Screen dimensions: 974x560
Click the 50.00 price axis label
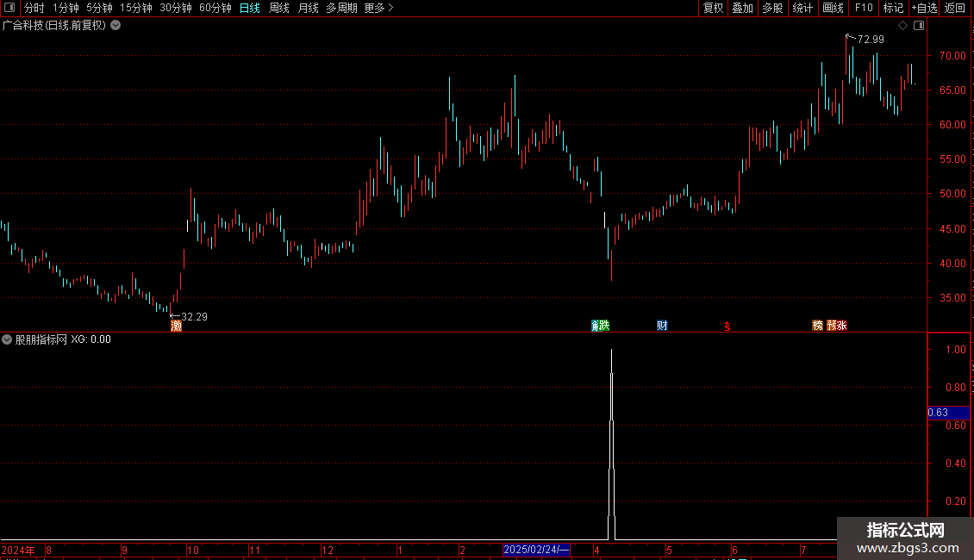952,194
